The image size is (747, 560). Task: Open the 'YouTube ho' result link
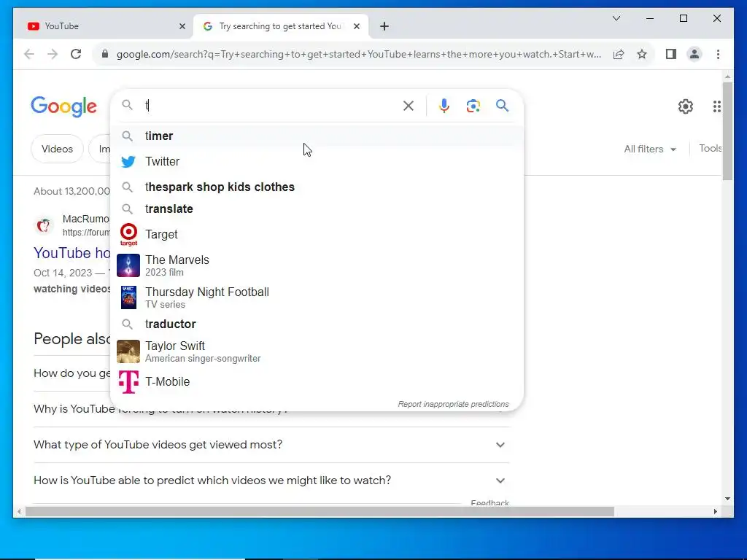point(72,253)
